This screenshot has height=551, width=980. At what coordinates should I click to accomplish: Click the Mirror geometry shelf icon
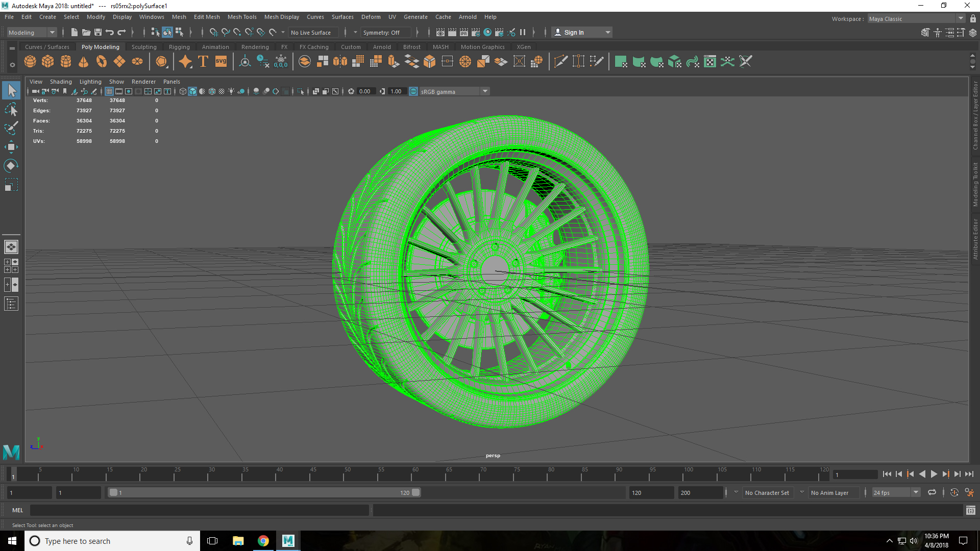(x=340, y=62)
